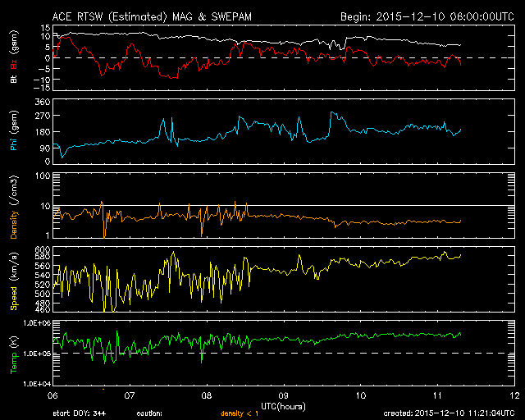525x420 pixels.
Task: Click the orange "Density" axis label
Action: point(14,225)
